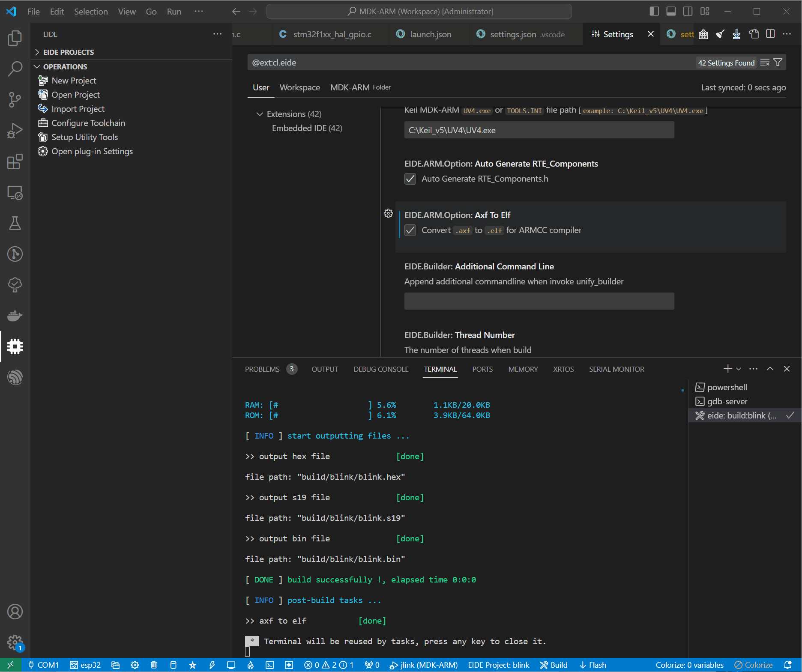Click COM1 port in status bar
The height and width of the screenshot is (672, 802).
coord(43,665)
